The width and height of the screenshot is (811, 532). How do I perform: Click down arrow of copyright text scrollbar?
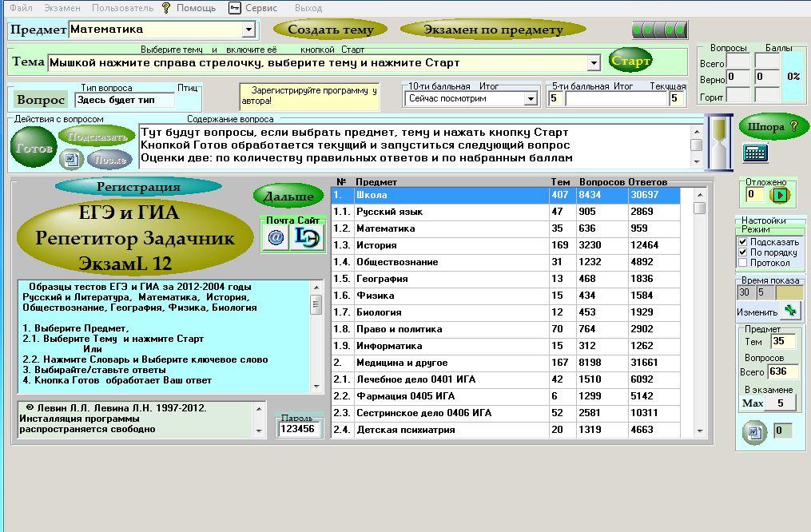pos(259,431)
